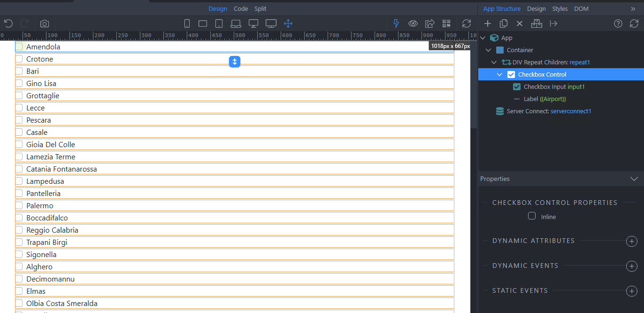
Task: Click the Reggio Calabria label
Action: point(52,230)
